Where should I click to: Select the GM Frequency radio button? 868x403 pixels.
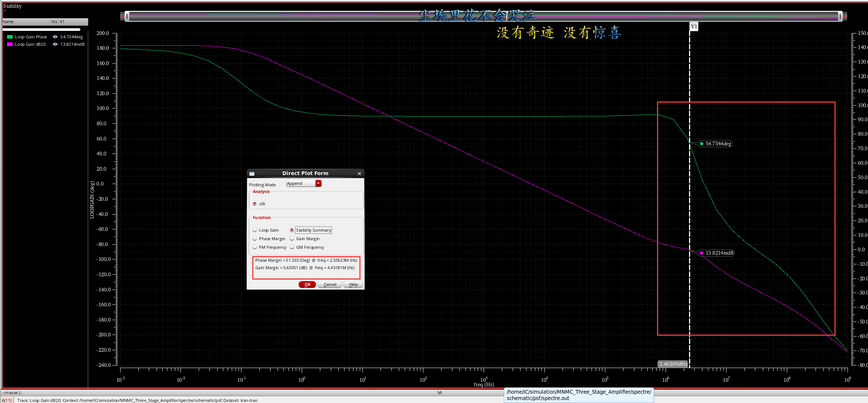pyautogui.click(x=292, y=247)
